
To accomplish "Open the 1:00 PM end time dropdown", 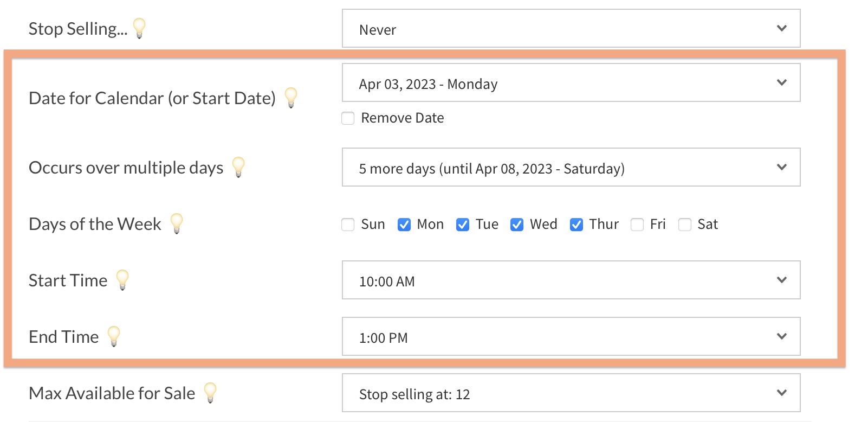I will (571, 337).
